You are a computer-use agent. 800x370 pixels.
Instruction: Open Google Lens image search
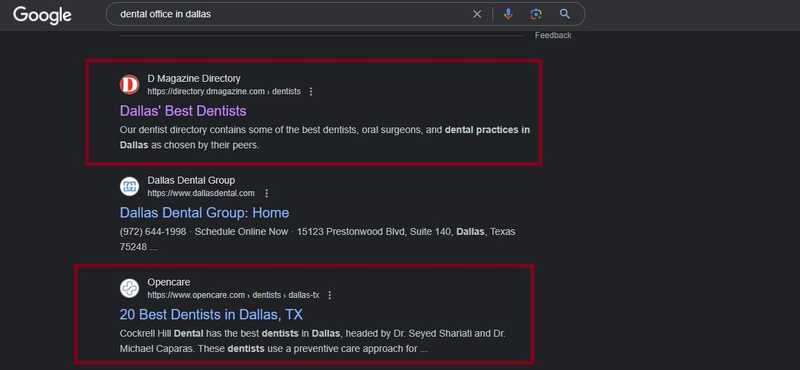[536, 14]
